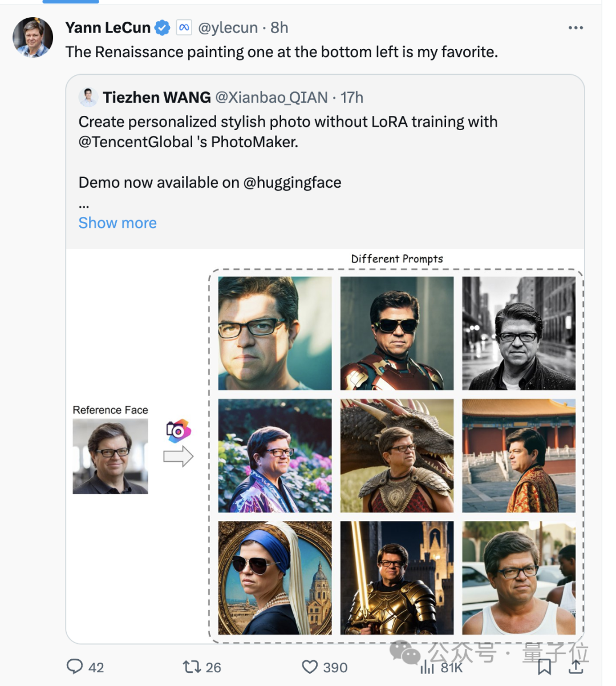Open the three-dots more options menu

(x=576, y=28)
